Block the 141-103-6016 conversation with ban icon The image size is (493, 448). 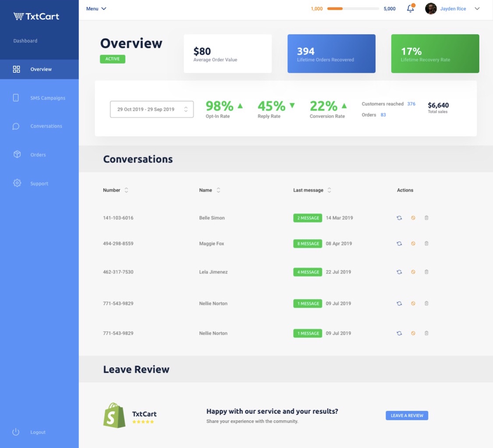point(413,218)
